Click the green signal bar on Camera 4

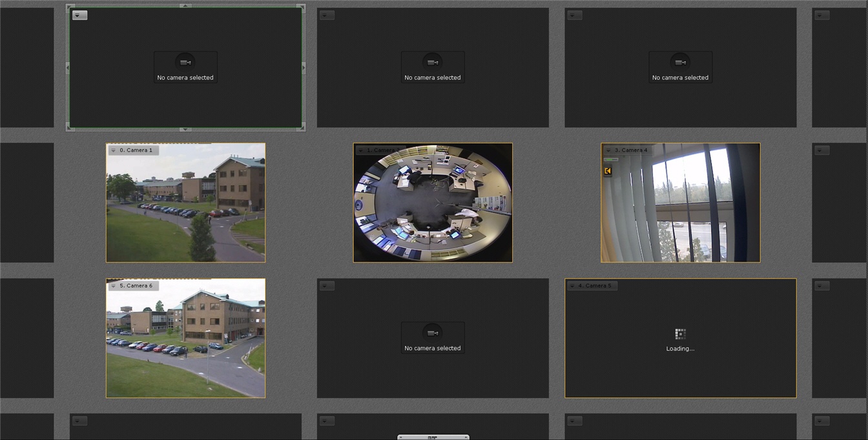611,160
